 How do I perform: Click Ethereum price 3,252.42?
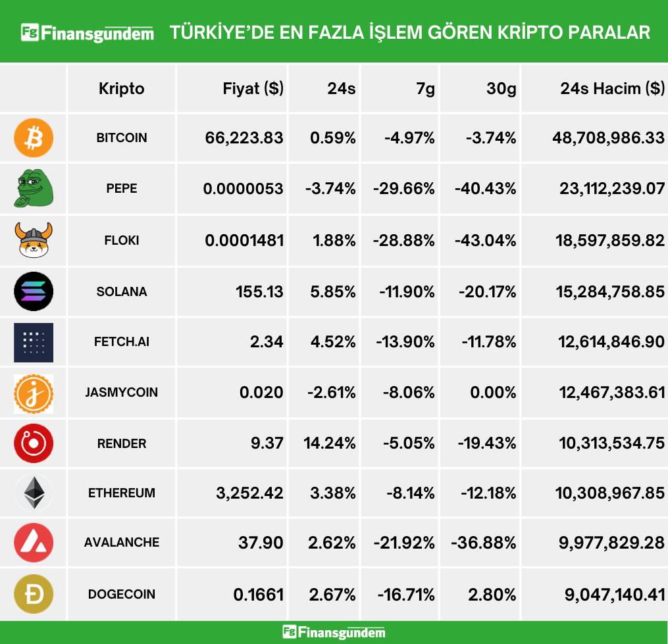249,493
